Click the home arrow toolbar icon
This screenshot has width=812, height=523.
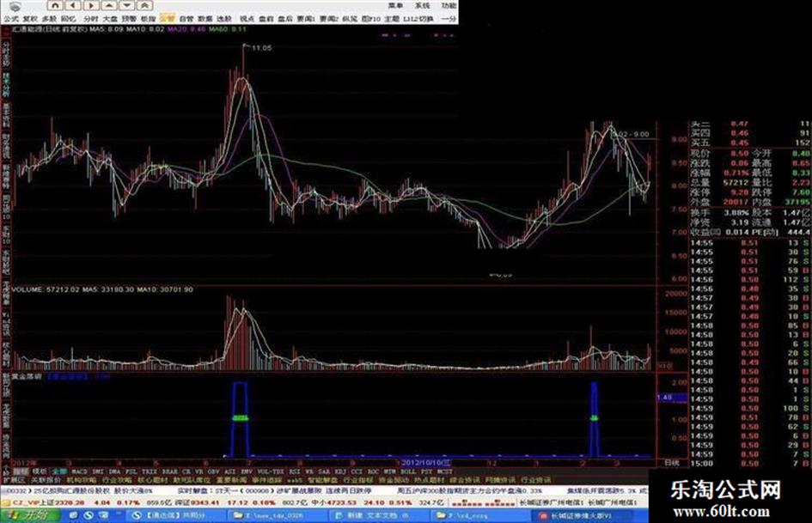pos(55,6)
